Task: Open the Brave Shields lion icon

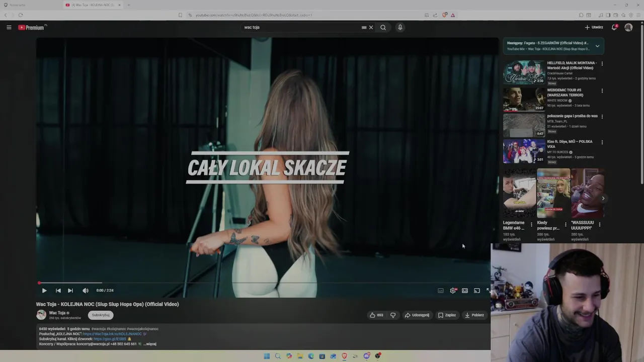Action: [445, 15]
